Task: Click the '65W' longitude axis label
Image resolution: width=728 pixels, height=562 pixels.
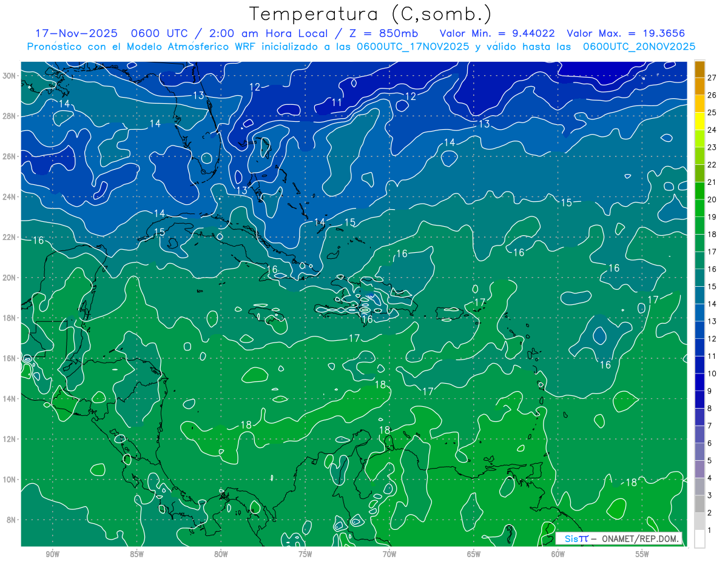Action: coord(474,554)
